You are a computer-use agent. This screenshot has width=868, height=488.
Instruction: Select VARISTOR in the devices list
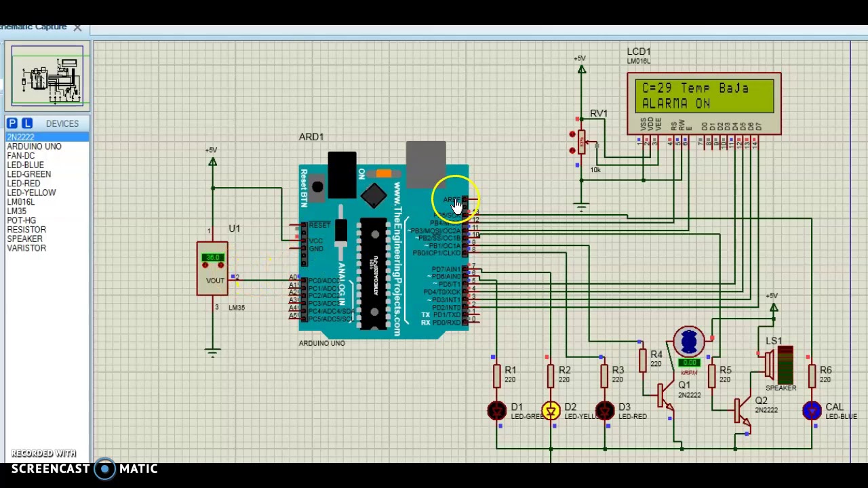(x=26, y=248)
